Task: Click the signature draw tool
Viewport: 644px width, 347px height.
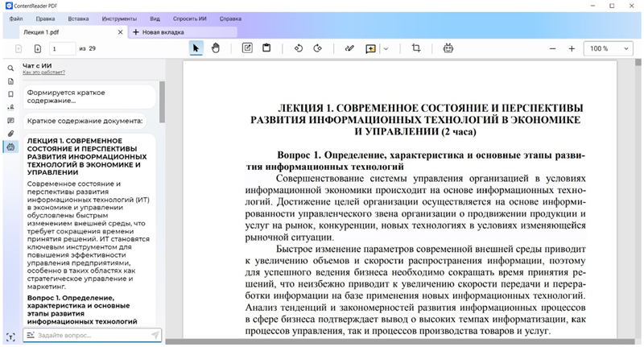Action: tap(349, 48)
